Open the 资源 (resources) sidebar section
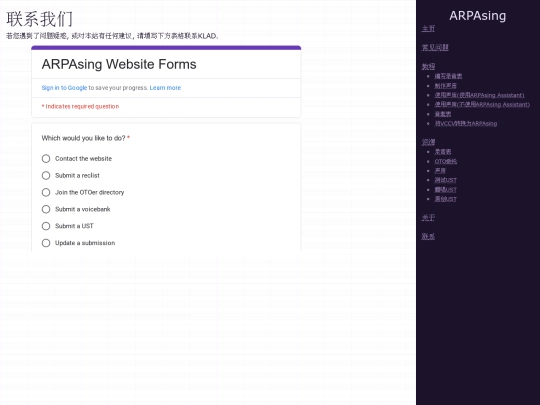This screenshot has width=540, height=405. click(428, 142)
